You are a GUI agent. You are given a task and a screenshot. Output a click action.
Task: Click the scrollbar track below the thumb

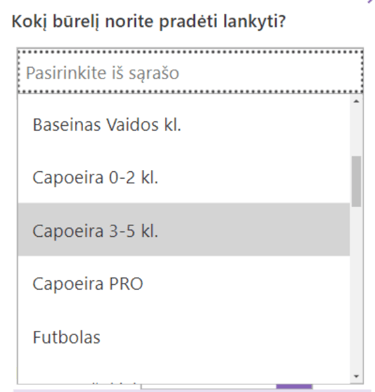coord(356,288)
